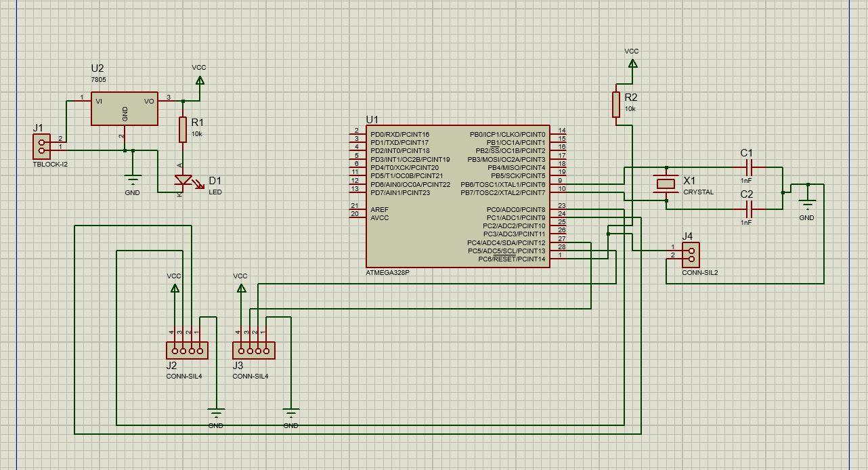This screenshot has width=868, height=470.
Task: Select resistor R1 near the regulator
Action: pos(182,131)
